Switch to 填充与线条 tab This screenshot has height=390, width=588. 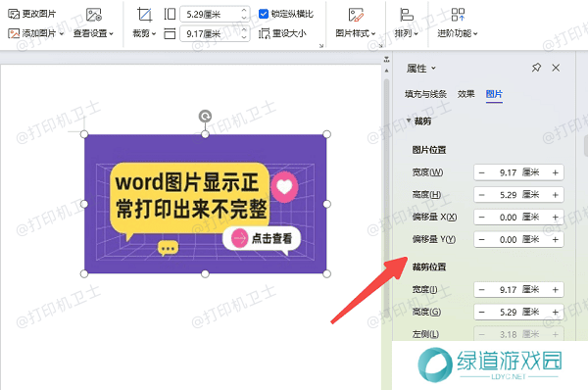[425, 94]
